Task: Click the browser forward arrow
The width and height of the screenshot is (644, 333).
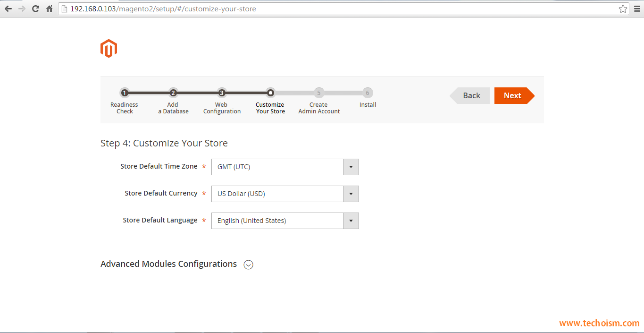Action: [22, 9]
